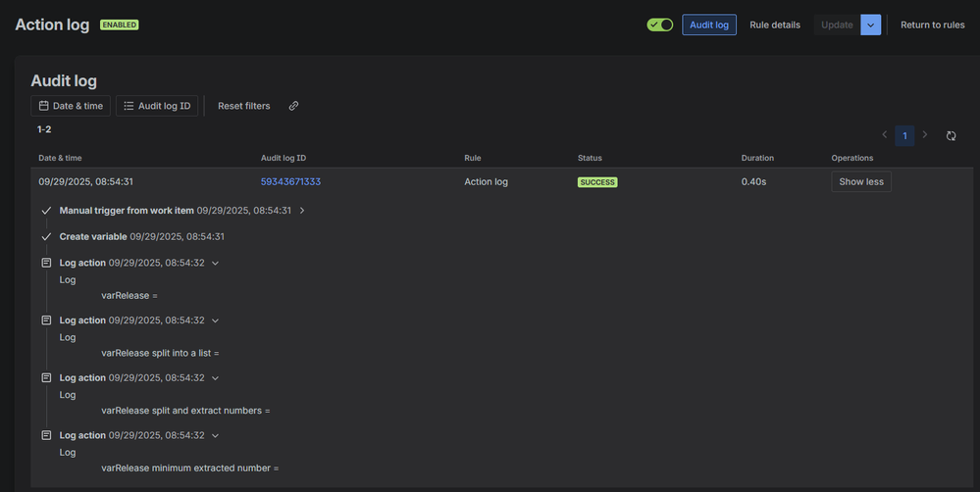Collapse the first Log action entry
This screenshot has height=492, width=980.
215,263
